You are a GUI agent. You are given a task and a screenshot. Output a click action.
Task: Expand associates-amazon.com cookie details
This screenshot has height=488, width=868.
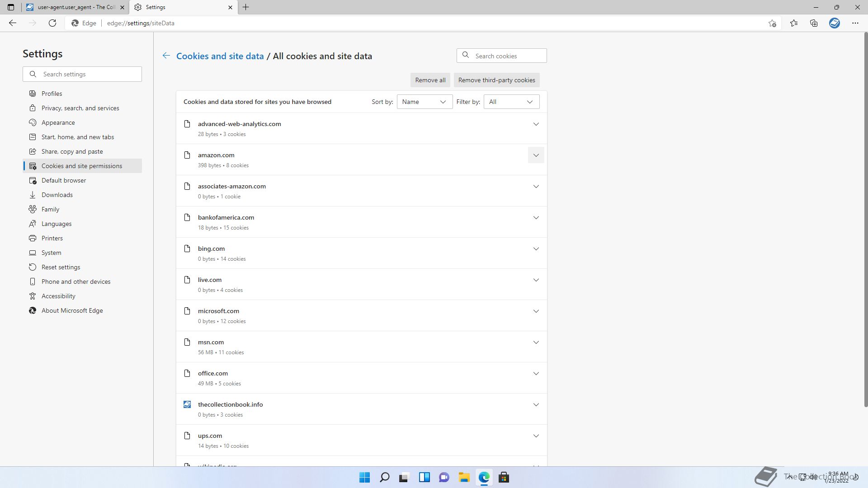(x=536, y=186)
